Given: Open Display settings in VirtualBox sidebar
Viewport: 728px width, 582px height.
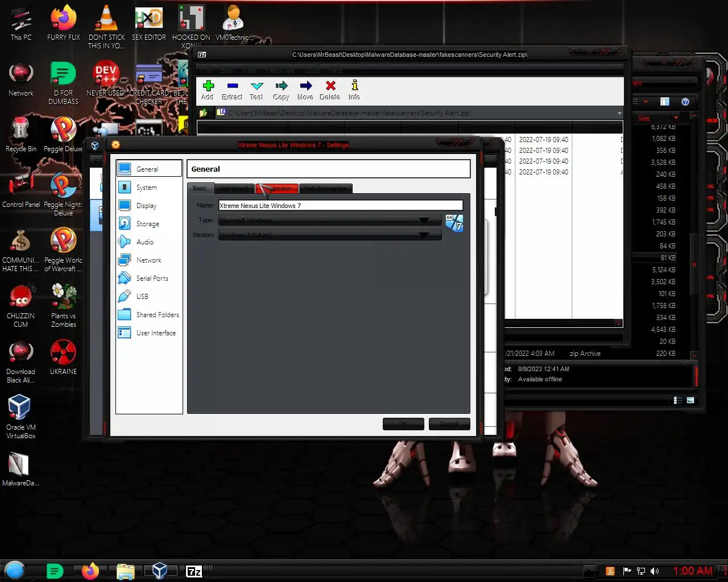Looking at the screenshot, I should click(149, 206).
